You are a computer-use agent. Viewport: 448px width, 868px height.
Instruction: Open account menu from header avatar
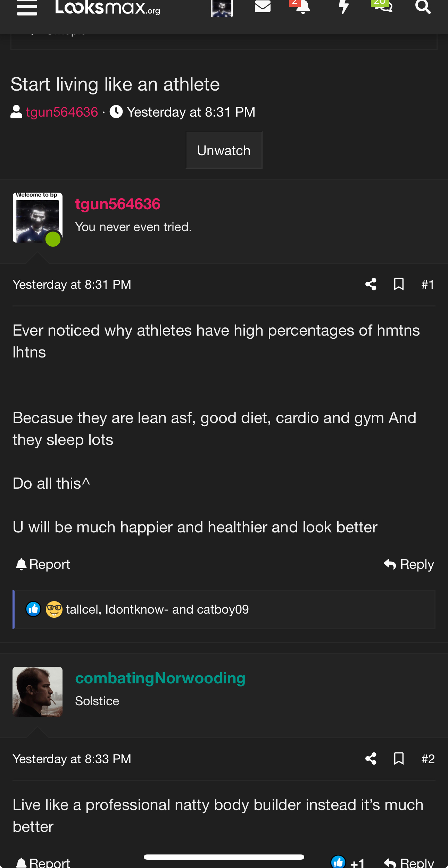(222, 8)
